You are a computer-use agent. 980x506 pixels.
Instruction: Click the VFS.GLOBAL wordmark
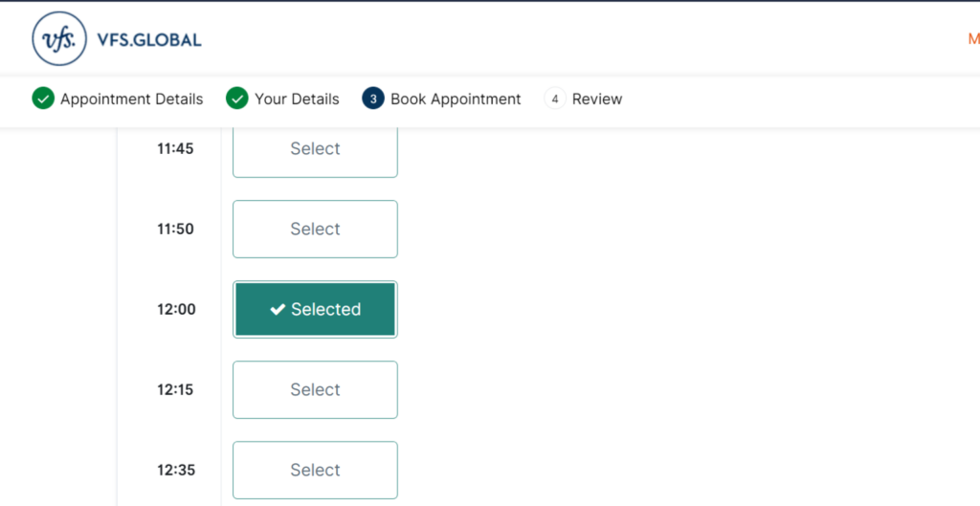148,40
